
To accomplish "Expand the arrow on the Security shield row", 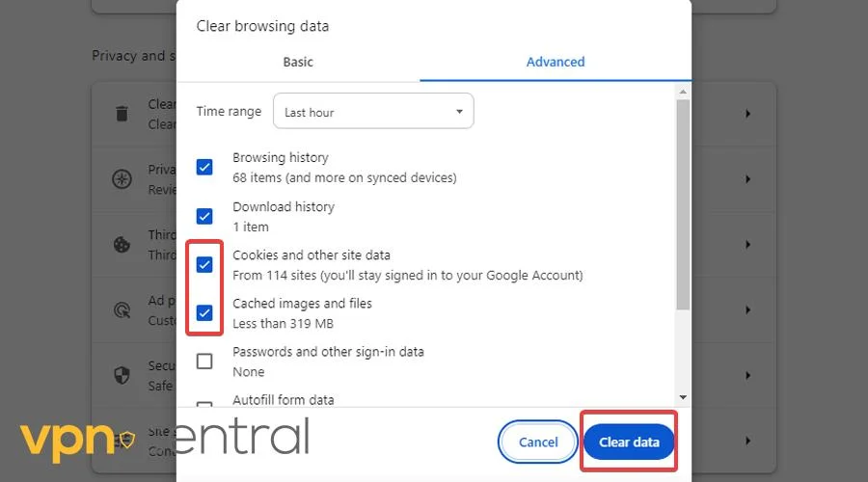I will pyautogui.click(x=747, y=375).
